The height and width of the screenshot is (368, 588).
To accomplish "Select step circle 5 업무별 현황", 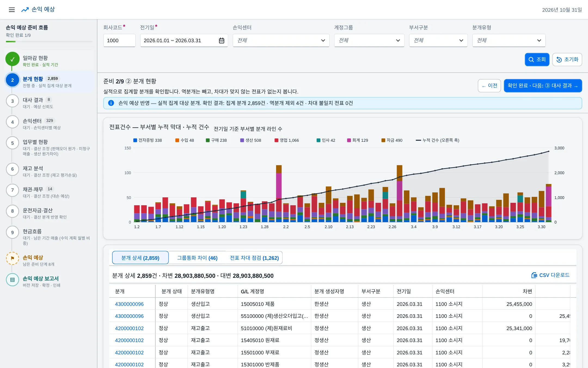I will point(13,143).
